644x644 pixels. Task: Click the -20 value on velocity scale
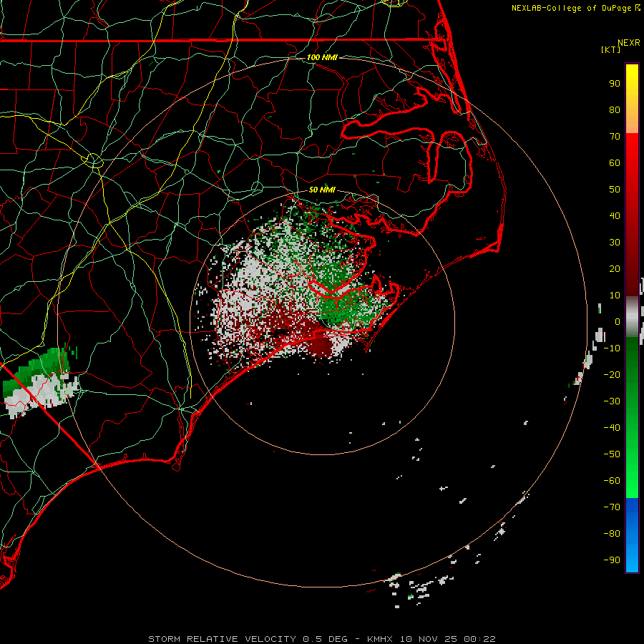click(612, 374)
